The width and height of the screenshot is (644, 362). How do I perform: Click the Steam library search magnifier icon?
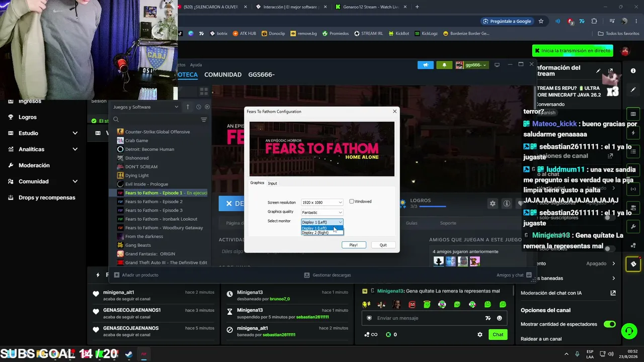pos(116,120)
